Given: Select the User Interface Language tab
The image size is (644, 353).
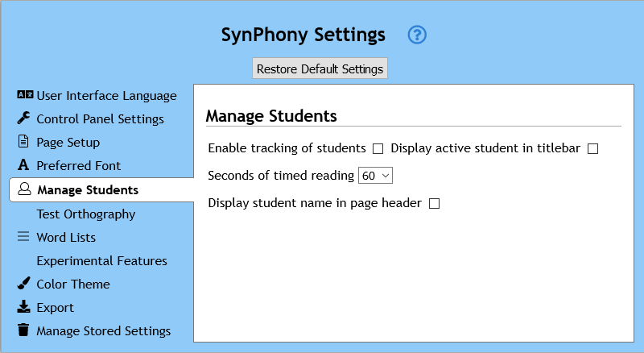Looking at the screenshot, I should coord(106,95).
